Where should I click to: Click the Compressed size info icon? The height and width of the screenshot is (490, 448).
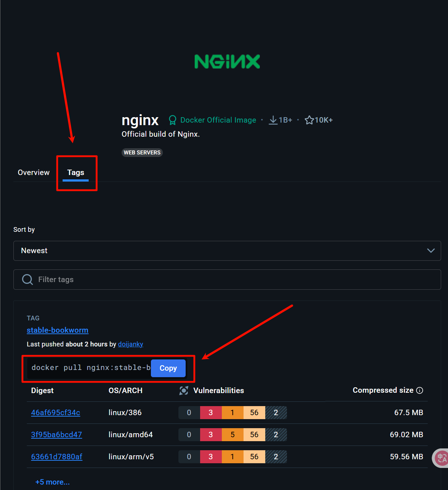420,391
